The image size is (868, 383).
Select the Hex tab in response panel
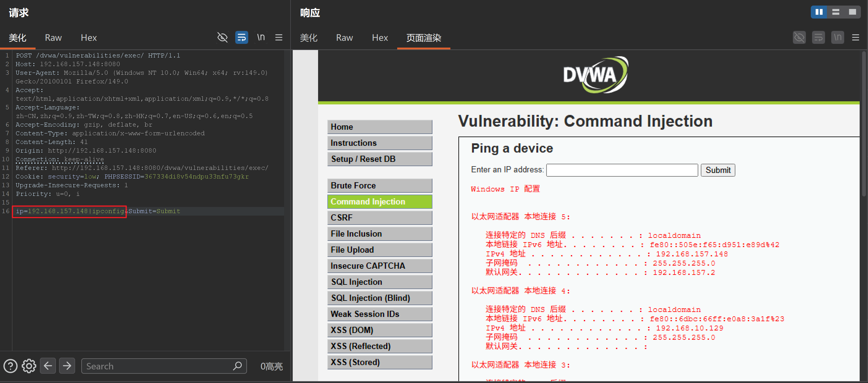click(380, 38)
